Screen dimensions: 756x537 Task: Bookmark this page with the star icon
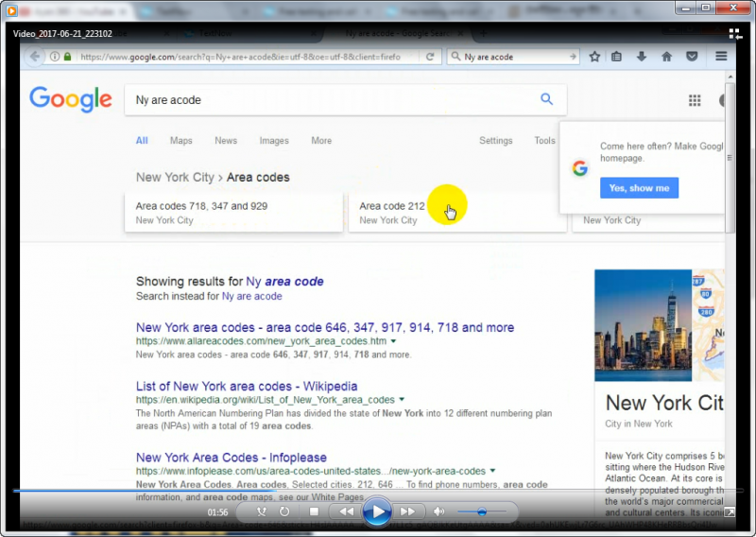pos(594,57)
